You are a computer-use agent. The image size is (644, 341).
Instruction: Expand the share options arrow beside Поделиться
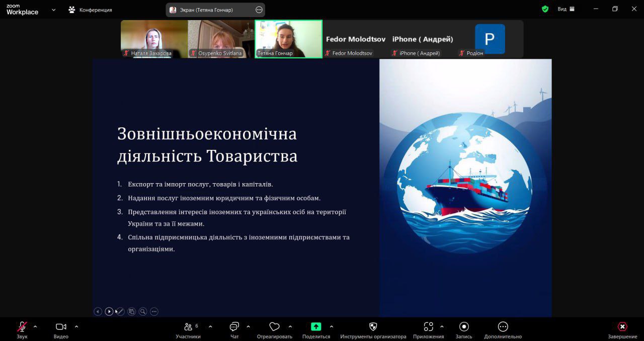point(332,326)
